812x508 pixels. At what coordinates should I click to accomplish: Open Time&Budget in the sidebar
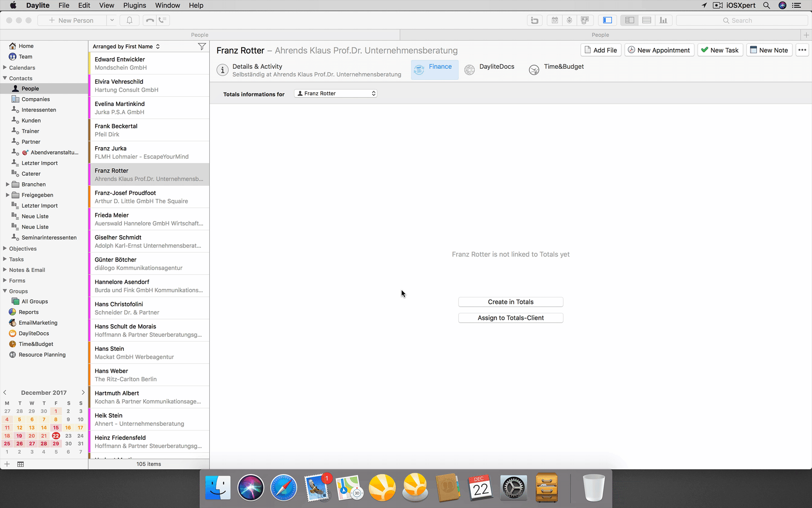point(36,344)
